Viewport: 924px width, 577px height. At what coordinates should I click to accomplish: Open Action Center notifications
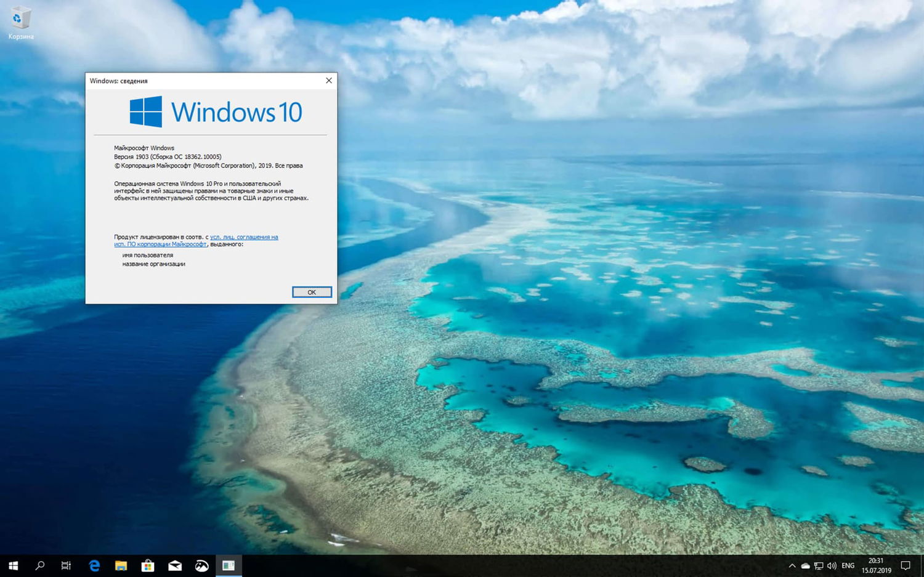906,565
